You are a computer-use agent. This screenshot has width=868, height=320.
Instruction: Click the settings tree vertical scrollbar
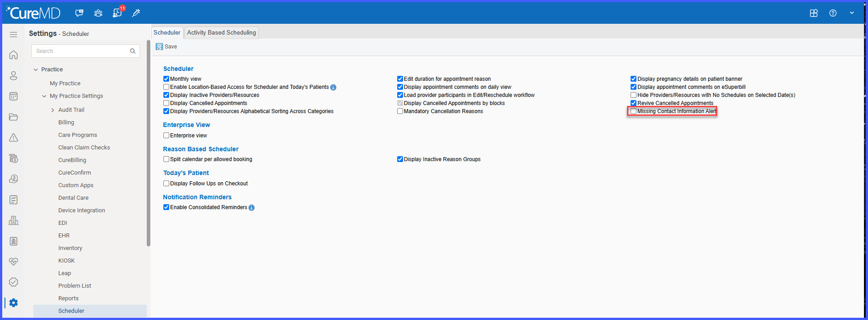[x=149, y=144]
